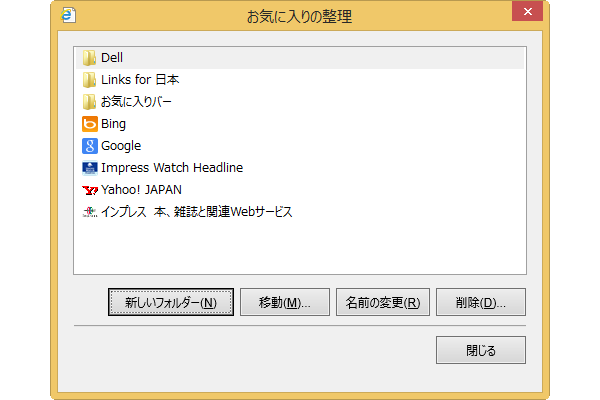Click the Dell folder icon
The height and width of the screenshot is (400, 600).
89,58
